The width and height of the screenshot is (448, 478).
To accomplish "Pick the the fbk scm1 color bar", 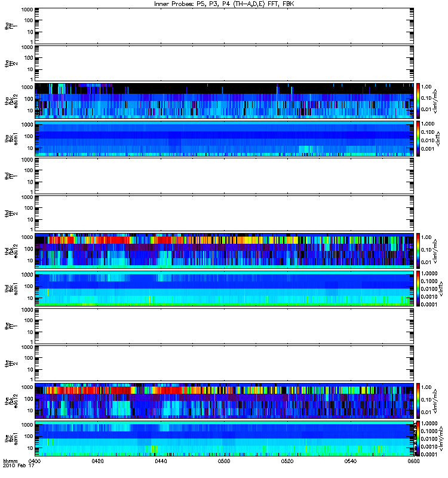I will coord(418,439).
